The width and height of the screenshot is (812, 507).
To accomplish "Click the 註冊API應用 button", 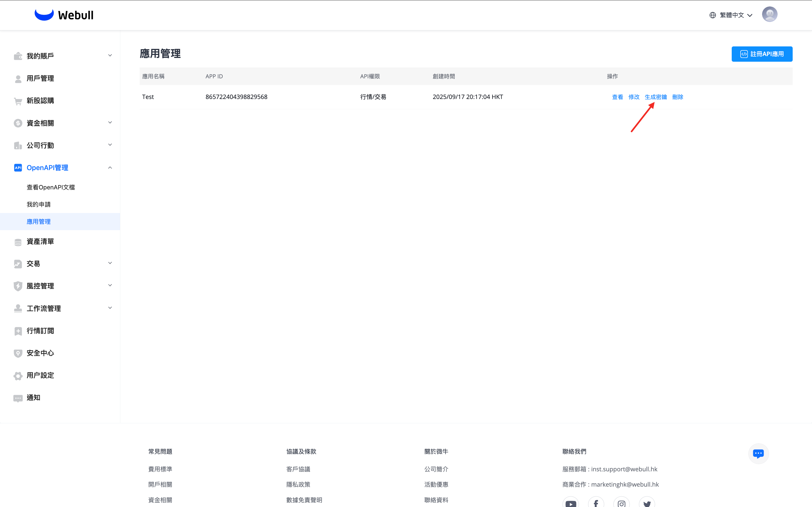I will click(x=762, y=54).
